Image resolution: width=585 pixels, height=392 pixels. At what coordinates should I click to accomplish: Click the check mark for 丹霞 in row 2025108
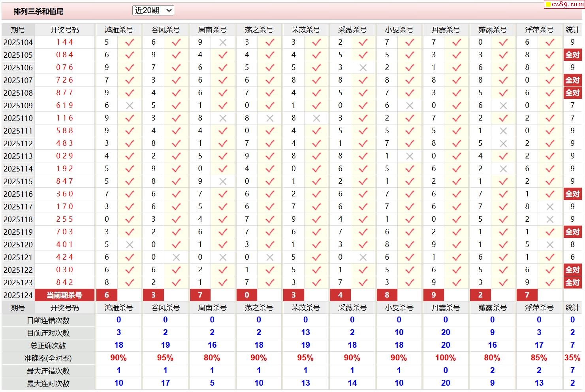457,93
